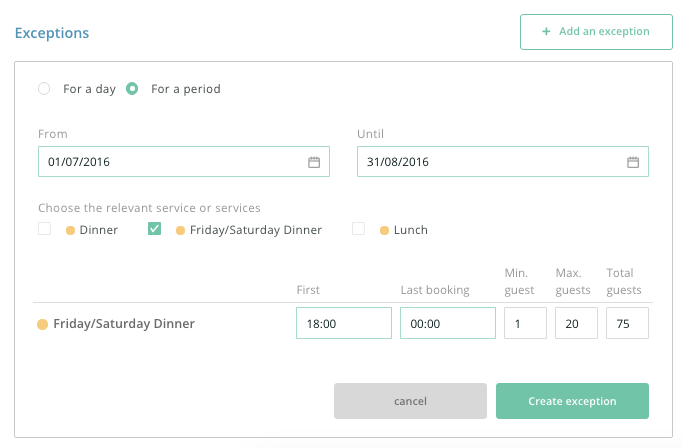Click the orange dot beside Dinner

pyautogui.click(x=70, y=230)
